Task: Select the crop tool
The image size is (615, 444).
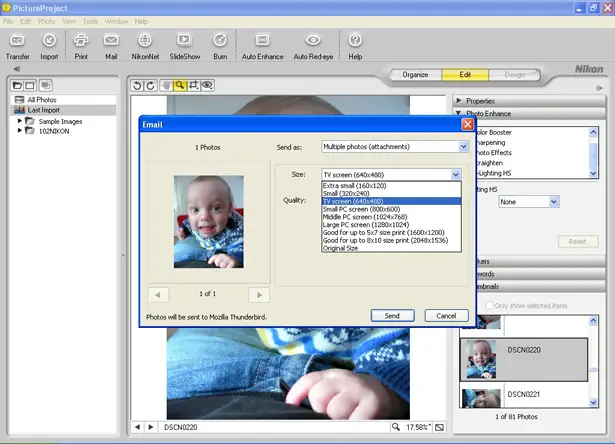Action: [193, 85]
